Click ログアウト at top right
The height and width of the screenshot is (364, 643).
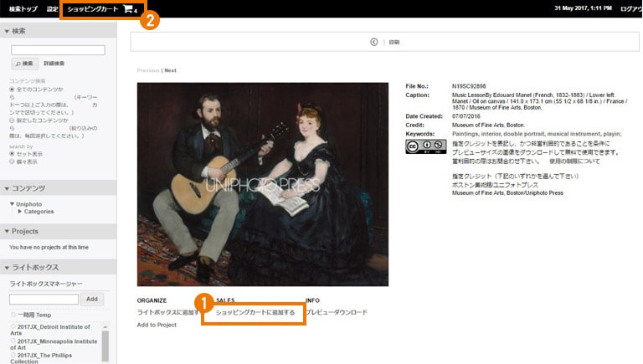pyautogui.click(x=631, y=8)
